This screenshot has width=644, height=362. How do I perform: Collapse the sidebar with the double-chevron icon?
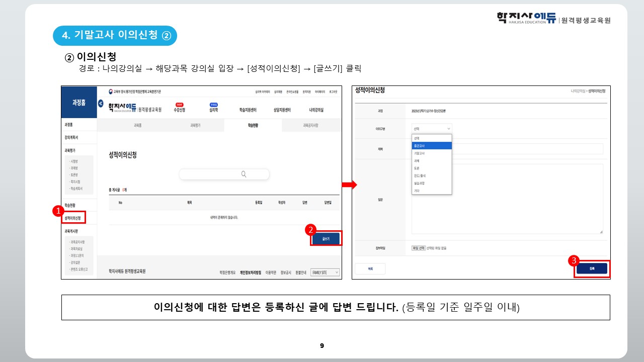[101, 103]
